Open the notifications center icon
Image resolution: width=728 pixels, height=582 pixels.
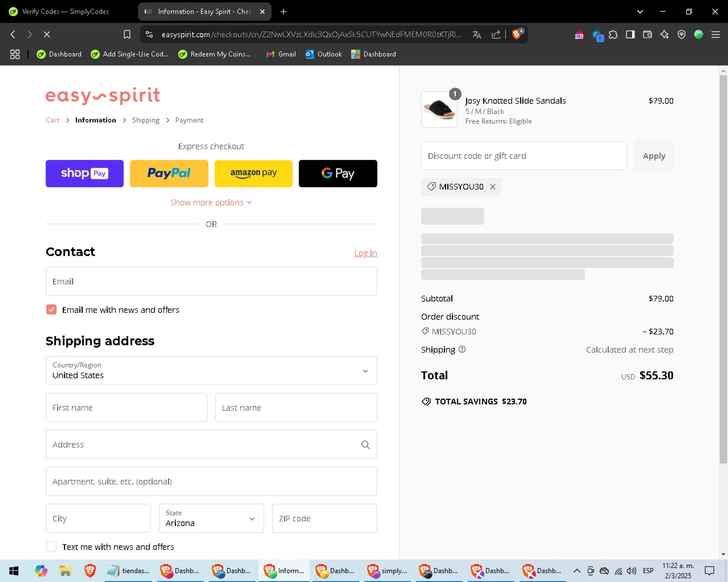click(710, 571)
